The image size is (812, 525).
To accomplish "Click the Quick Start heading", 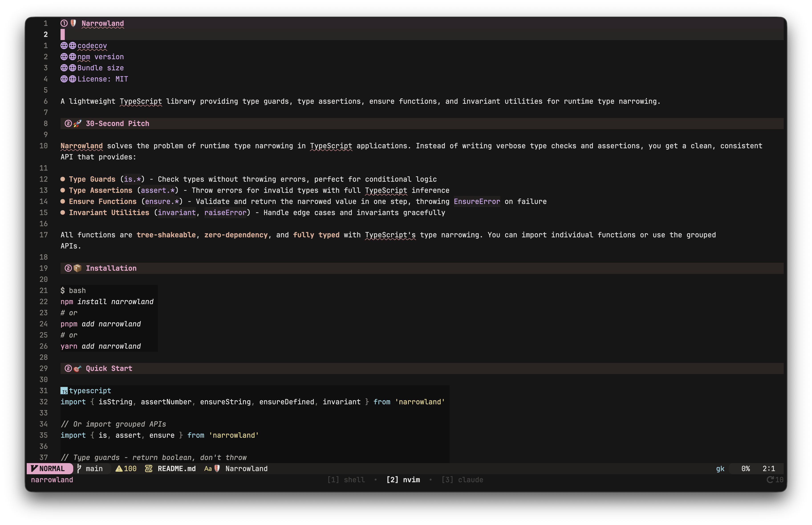I will coord(109,368).
